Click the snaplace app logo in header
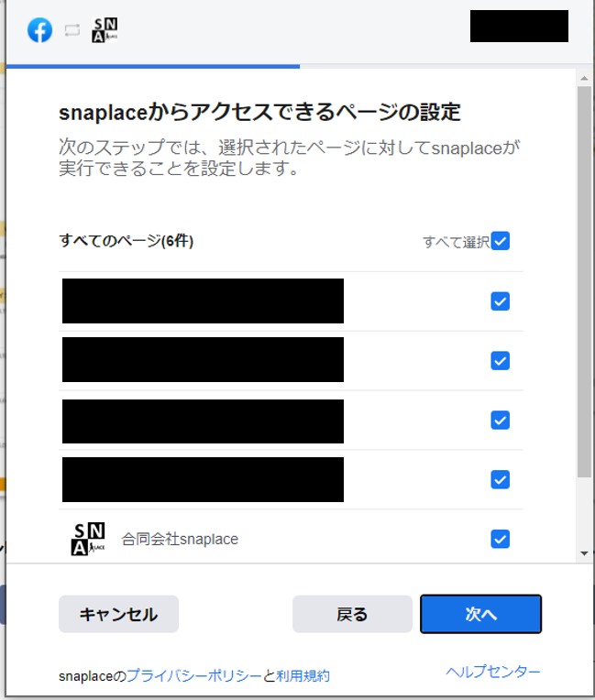This screenshot has height=700, width=595. point(105,30)
